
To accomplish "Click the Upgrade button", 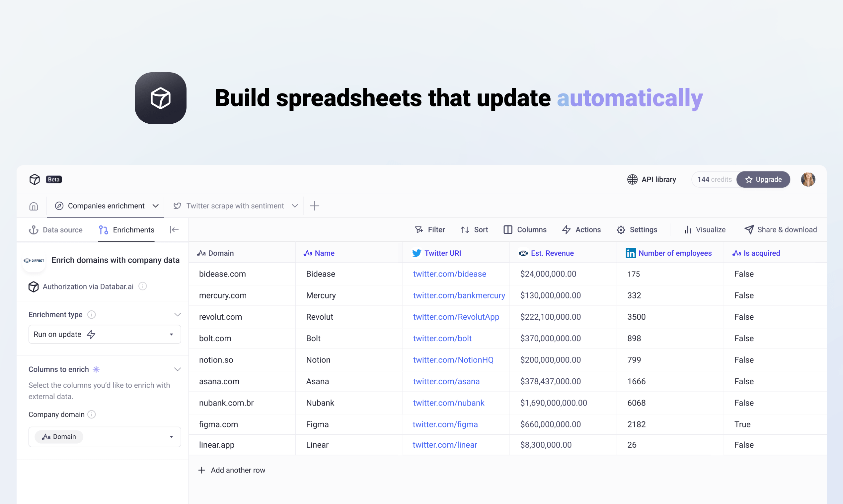I will [x=763, y=179].
